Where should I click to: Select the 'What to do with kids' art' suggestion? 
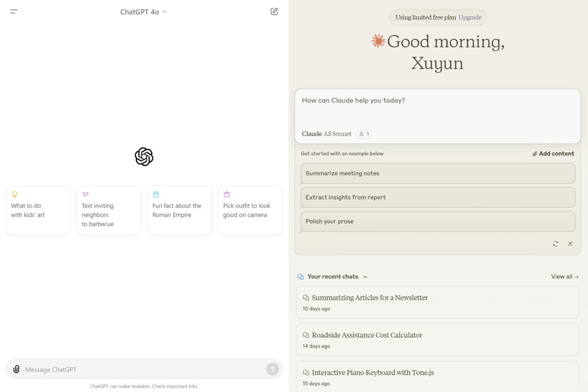coord(38,210)
